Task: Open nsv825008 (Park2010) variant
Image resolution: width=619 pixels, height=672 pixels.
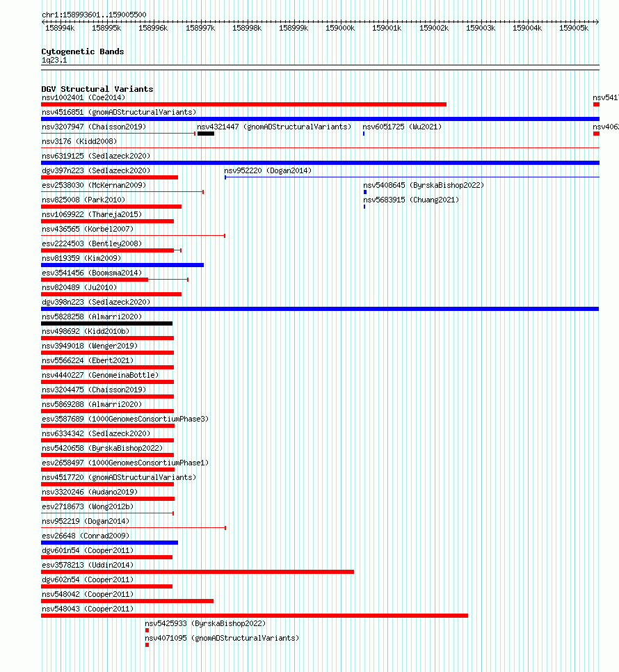Action: click(83, 200)
